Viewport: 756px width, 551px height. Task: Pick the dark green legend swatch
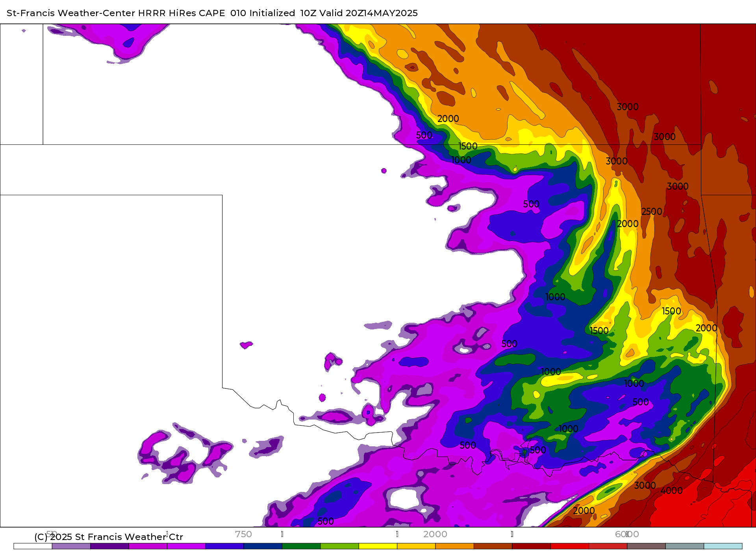click(x=301, y=546)
